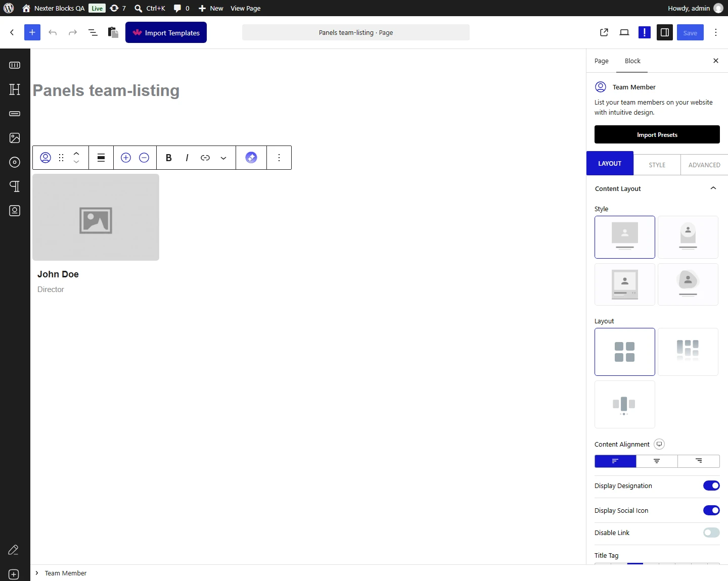Click the Import Presets button
The width and height of the screenshot is (728, 581).
coord(657,134)
